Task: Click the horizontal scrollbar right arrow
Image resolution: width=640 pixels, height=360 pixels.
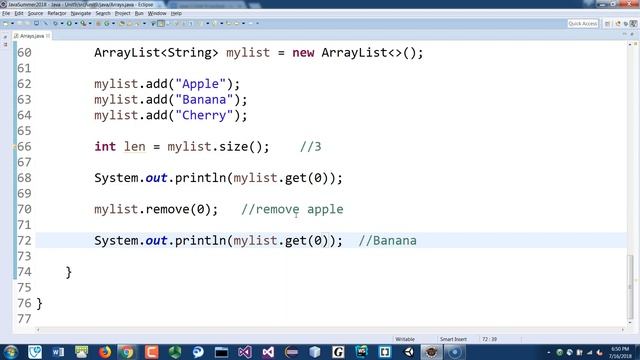Action: [623, 330]
